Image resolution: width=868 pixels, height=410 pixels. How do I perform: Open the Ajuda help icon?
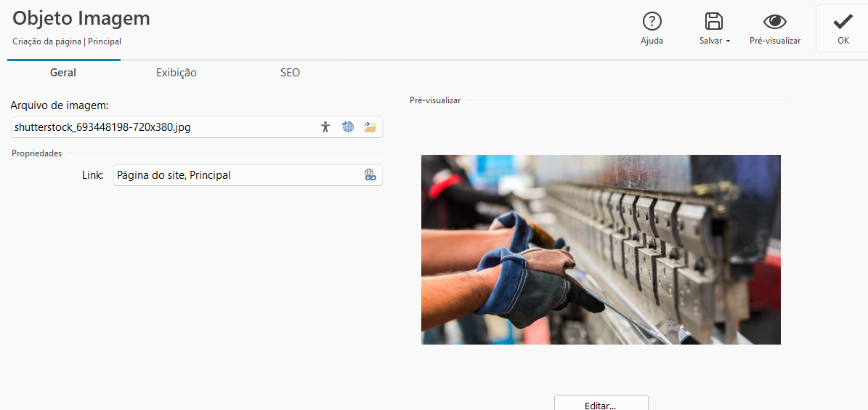coord(652,22)
